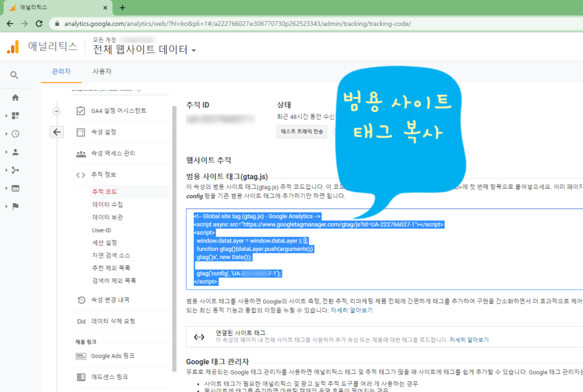
Task: Open 속성 액세스 관리 menu item
Action: 121,153
